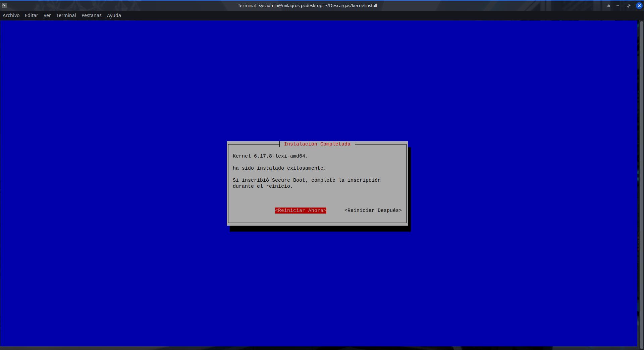Click the keep-above arrow icon in title bar
Screen dimensions: 644x350
click(x=608, y=5)
